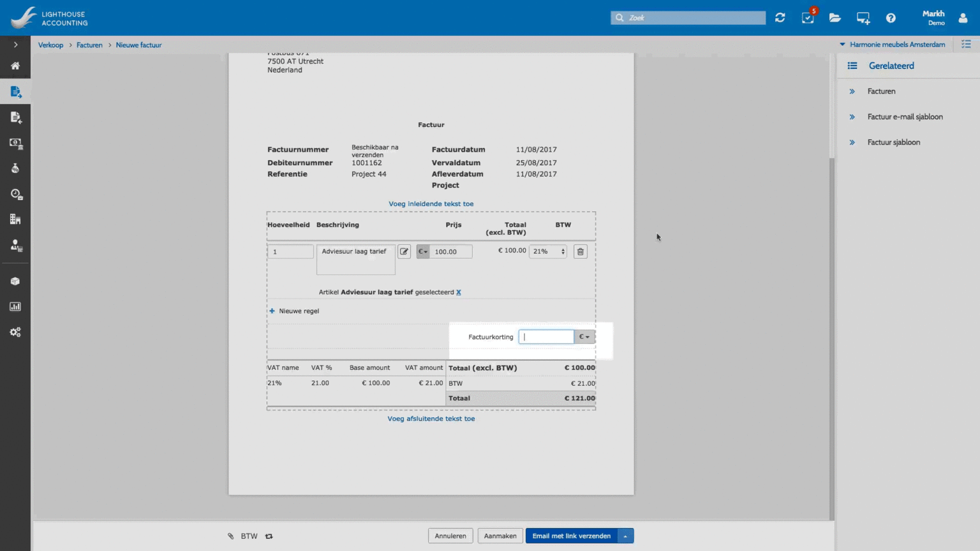Click the Factuurkorting input field

click(x=546, y=337)
